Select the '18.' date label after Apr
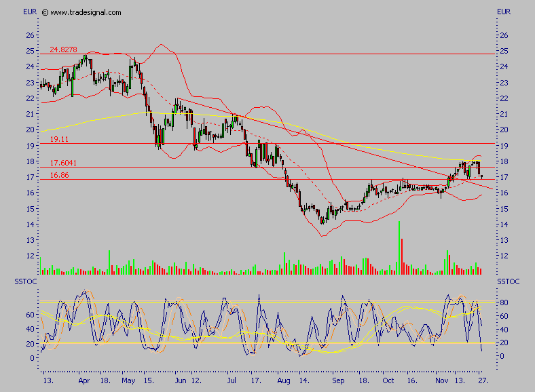The image size is (535, 392). pos(105,380)
